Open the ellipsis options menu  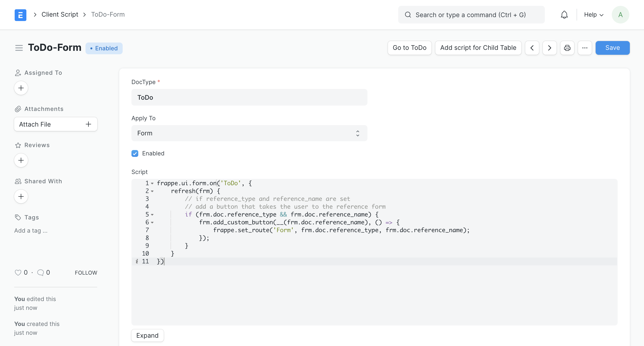(585, 48)
